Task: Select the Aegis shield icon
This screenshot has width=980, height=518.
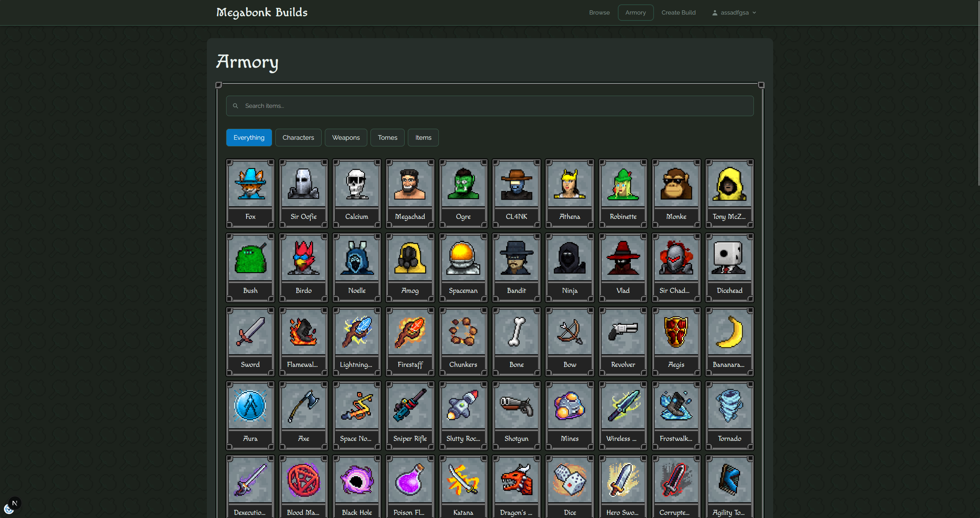Action: point(676,332)
